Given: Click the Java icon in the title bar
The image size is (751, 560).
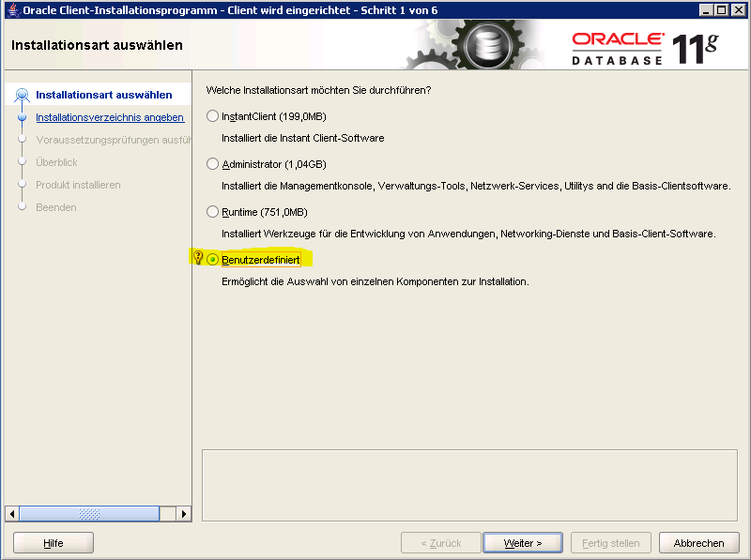Looking at the screenshot, I should (x=13, y=9).
